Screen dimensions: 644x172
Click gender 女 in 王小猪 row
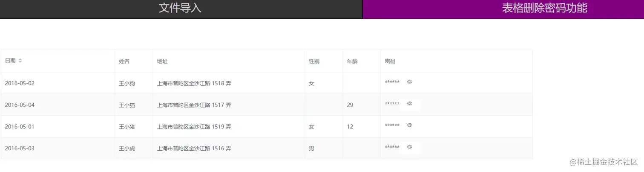[311, 127]
